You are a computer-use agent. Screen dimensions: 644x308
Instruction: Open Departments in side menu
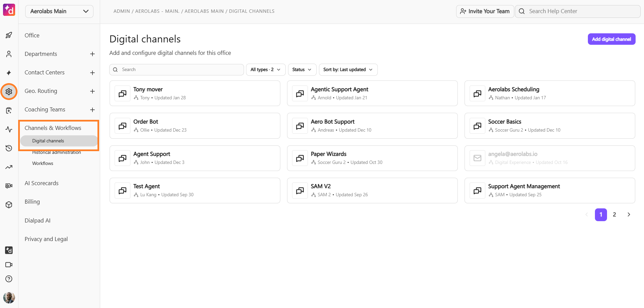[x=41, y=54]
